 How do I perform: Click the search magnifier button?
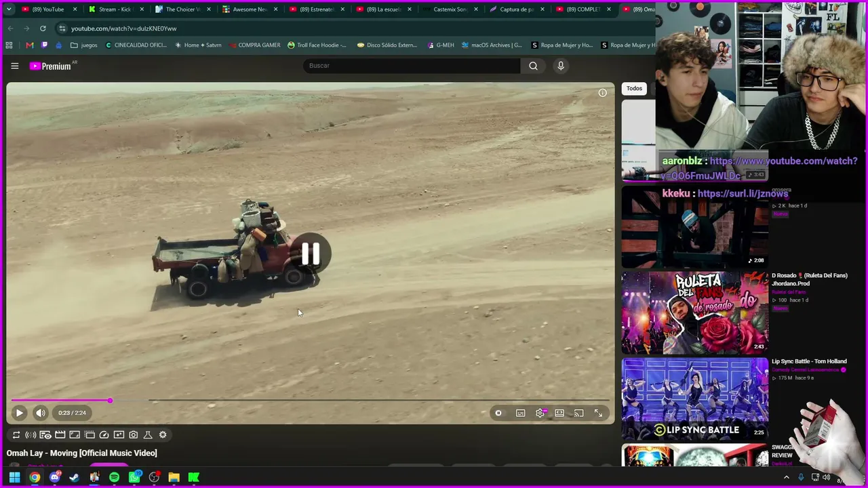coord(533,66)
